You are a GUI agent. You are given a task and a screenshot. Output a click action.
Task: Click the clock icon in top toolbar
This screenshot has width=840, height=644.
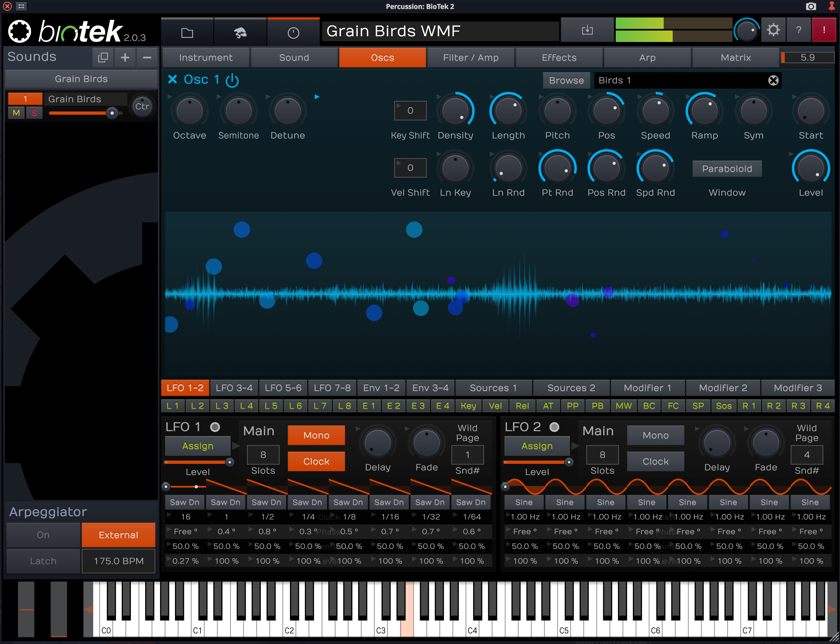coord(293,33)
